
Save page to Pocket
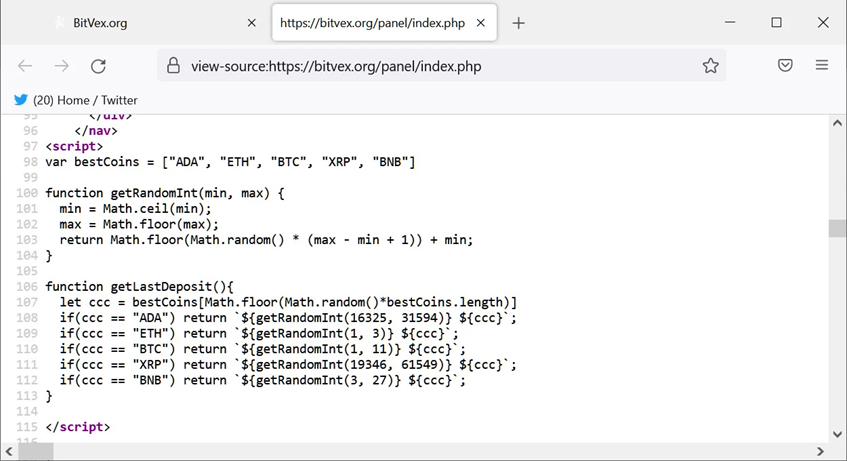pyautogui.click(x=785, y=65)
